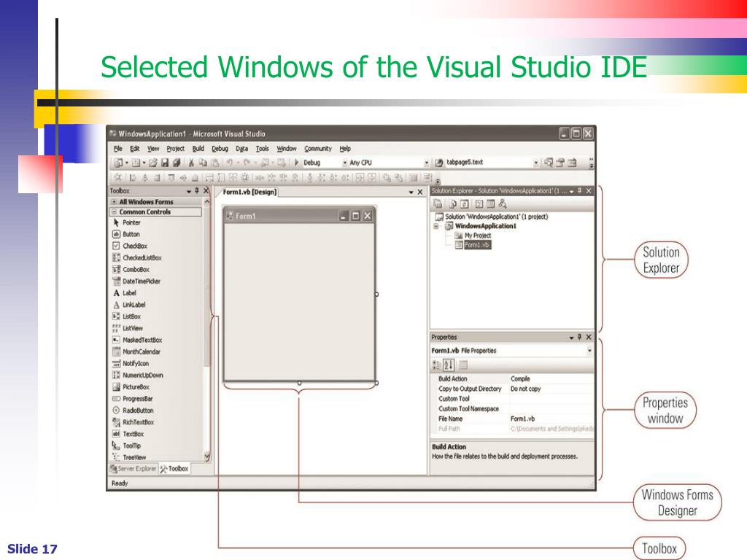Toggle auto-hide pin on Properties panel
Screen dimensions: 747x560
580,337
